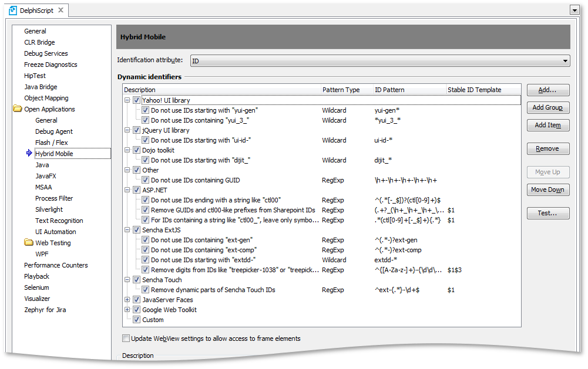Open the tab list dropdown arrow at top right
The width and height of the screenshot is (588, 369).
[574, 10]
